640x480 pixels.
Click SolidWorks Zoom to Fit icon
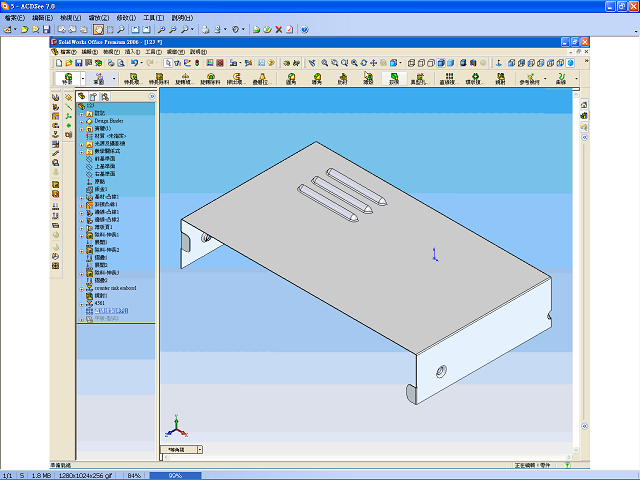(x=324, y=63)
